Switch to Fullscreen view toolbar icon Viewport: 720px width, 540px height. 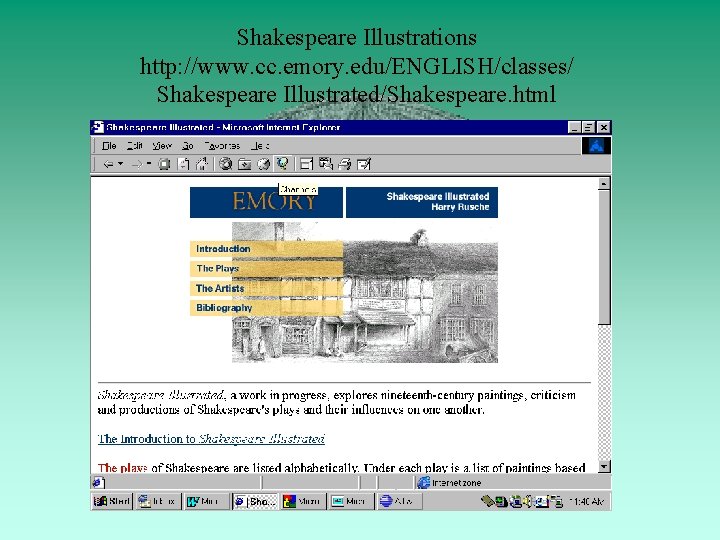306,164
